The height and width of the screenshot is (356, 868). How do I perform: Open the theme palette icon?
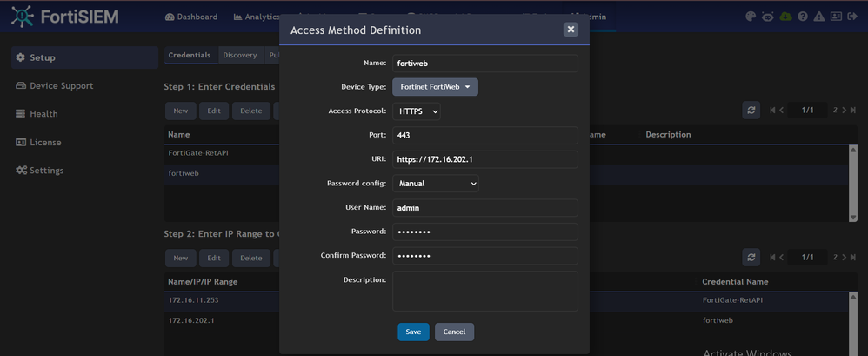pos(751,17)
